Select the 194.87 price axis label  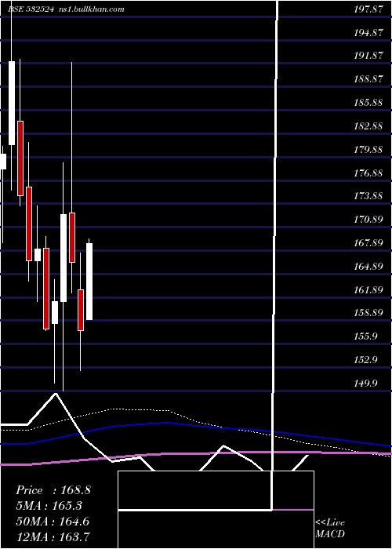(368, 33)
